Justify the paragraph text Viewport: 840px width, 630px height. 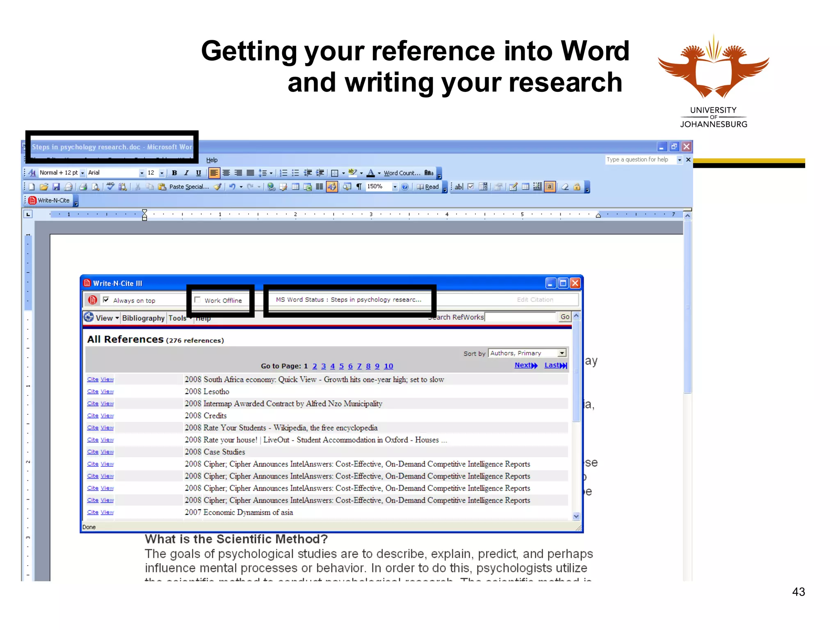click(250, 173)
